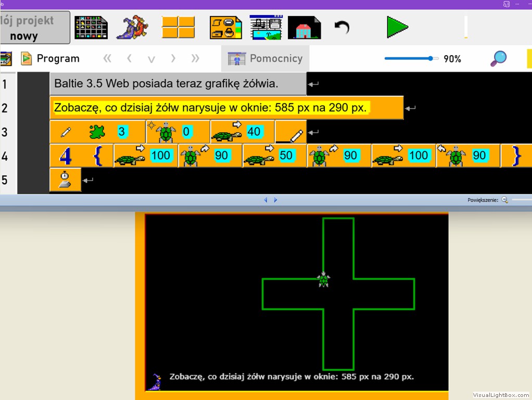Viewport: 532px width, 400px height.
Task: Click the item grid palette icon
Action: point(91,28)
